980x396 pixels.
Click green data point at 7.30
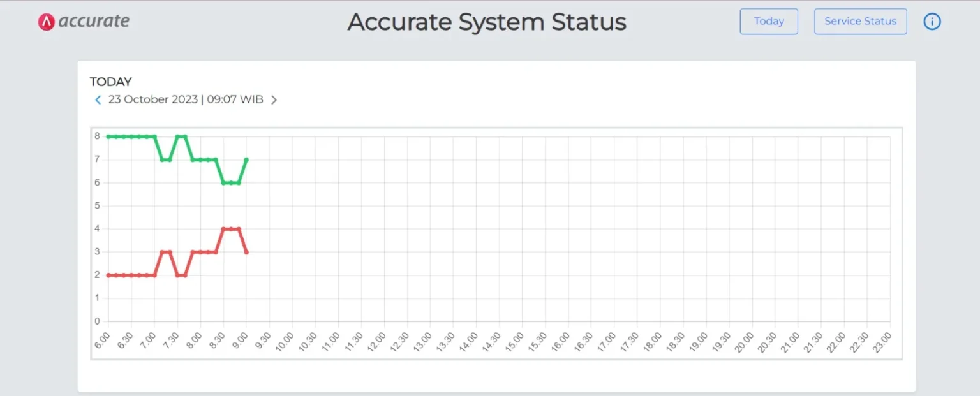click(x=177, y=136)
